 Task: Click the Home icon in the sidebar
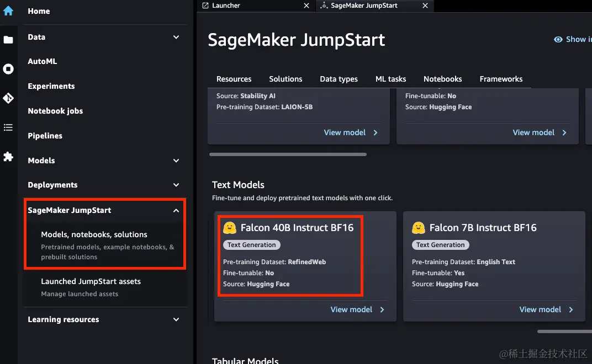pos(8,11)
